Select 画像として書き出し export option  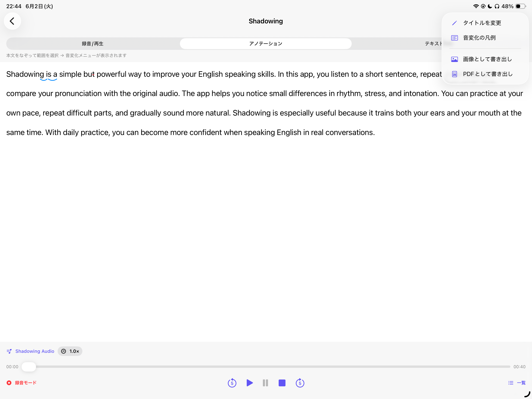point(485,59)
